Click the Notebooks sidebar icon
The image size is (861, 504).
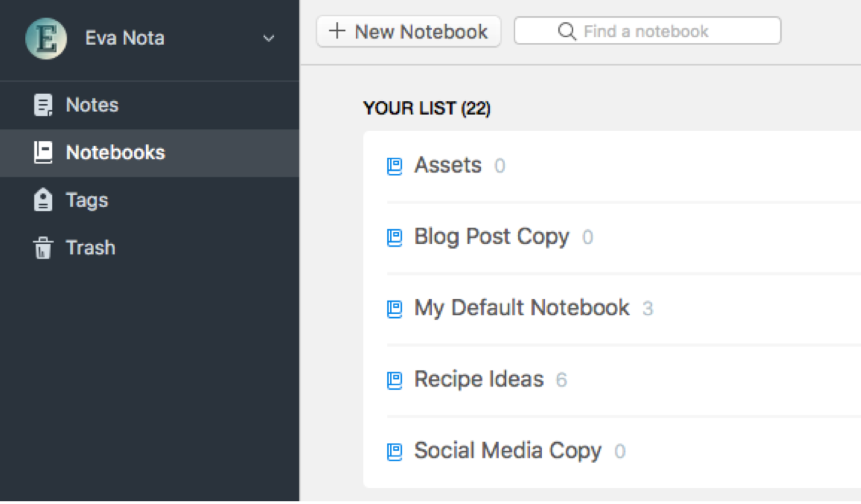pyautogui.click(x=43, y=153)
